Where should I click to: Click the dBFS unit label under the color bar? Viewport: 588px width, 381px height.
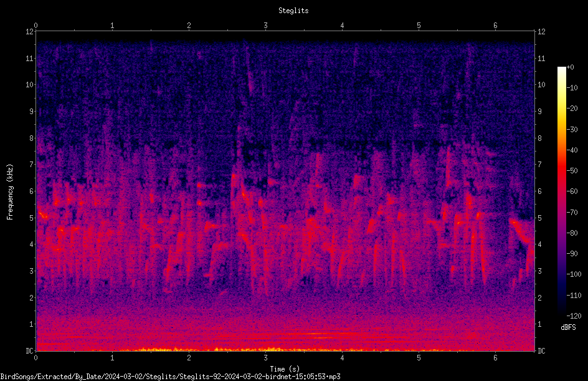coord(568,327)
